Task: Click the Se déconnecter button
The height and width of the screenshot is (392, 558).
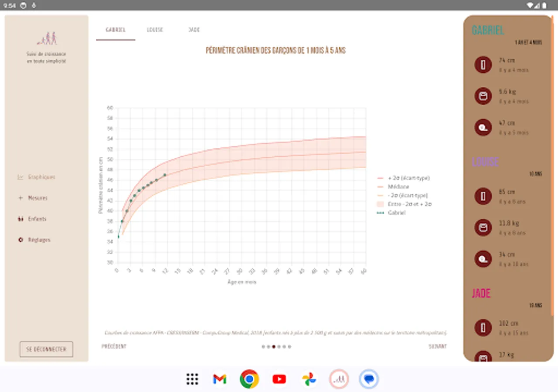Action: point(46,349)
